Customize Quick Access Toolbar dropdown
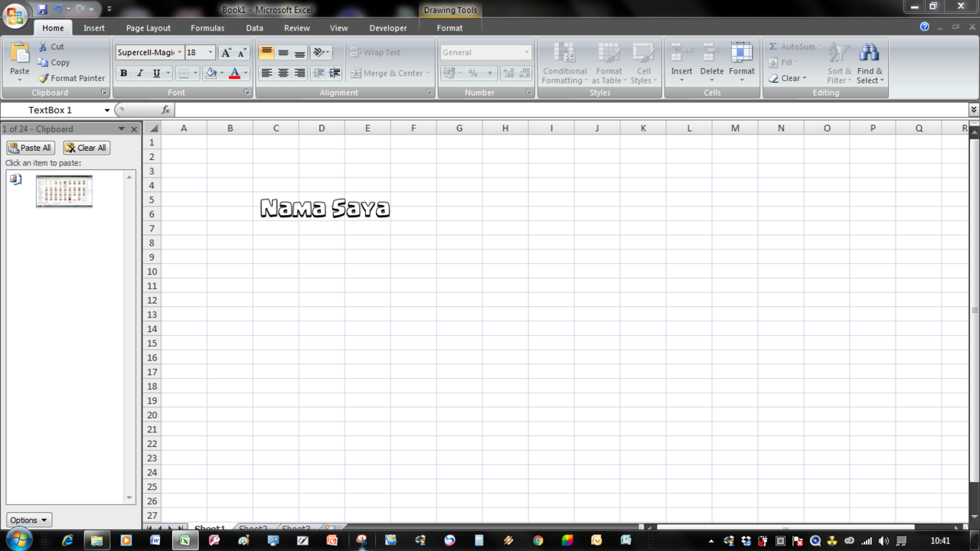 pos(109,9)
